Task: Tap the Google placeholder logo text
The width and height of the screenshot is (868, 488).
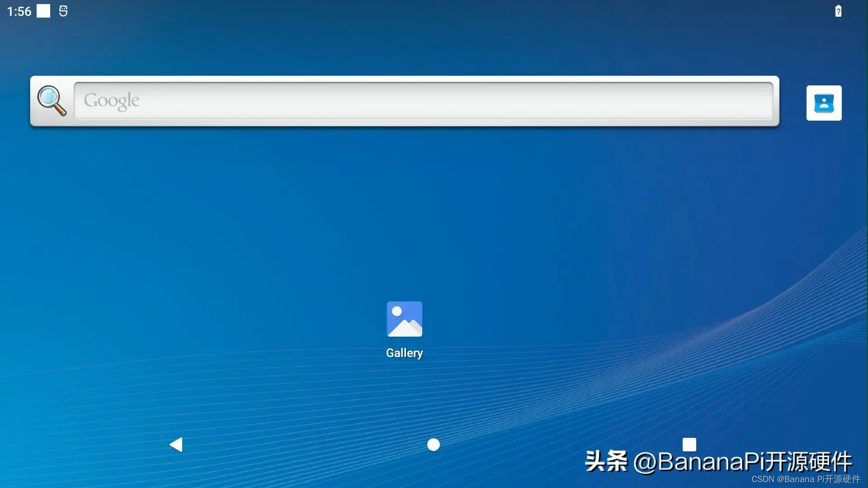Action: click(x=112, y=101)
